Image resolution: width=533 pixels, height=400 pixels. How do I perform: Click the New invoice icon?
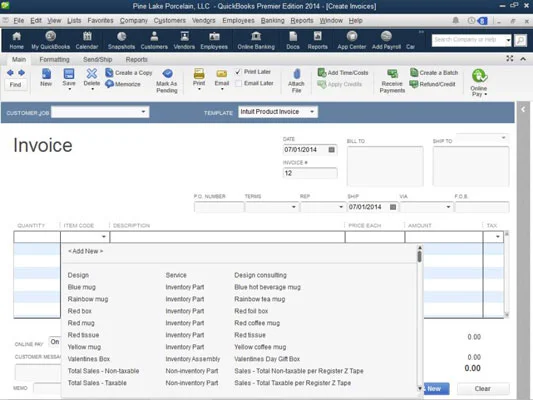click(x=46, y=77)
